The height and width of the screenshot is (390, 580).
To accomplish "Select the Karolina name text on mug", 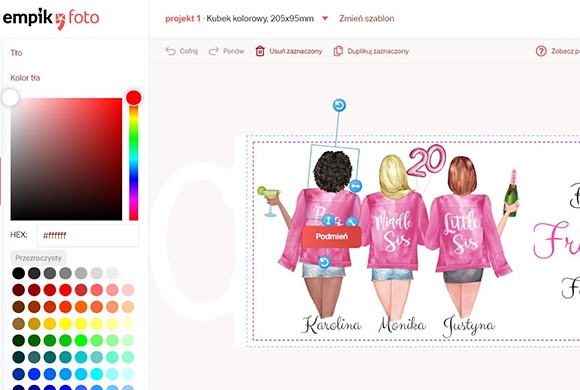I will [x=331, y=325].
